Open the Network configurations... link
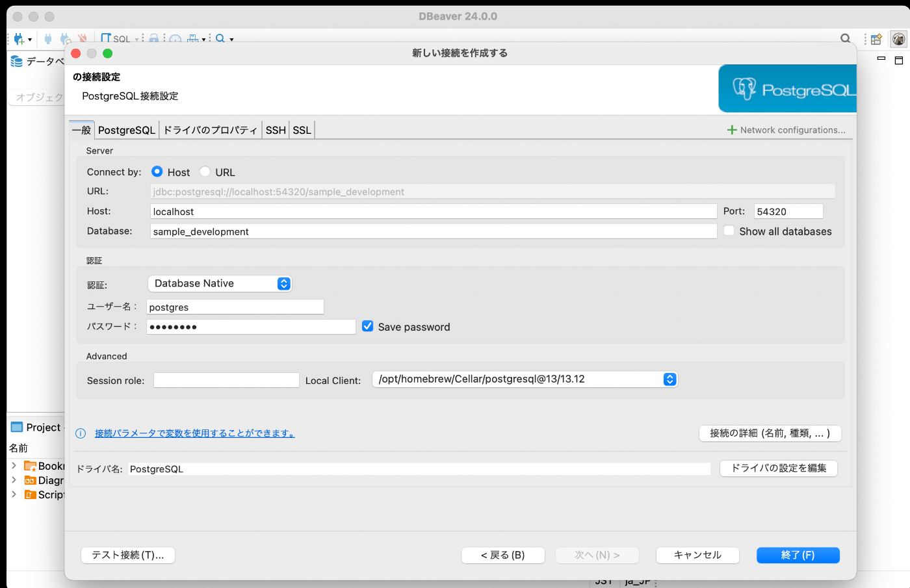 coord(793,130)
